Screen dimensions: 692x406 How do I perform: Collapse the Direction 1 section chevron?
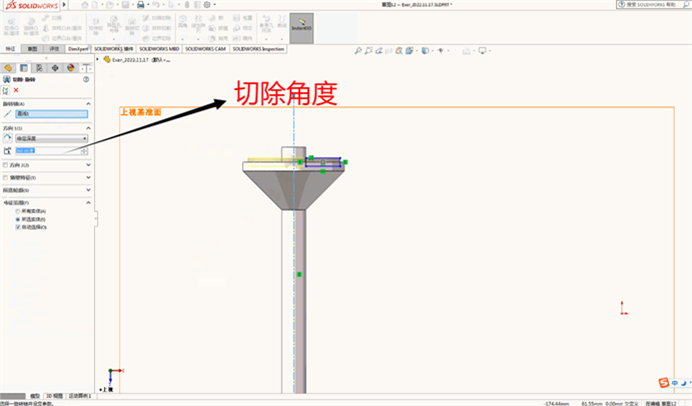pyautogui.click(x=88, y=128)
